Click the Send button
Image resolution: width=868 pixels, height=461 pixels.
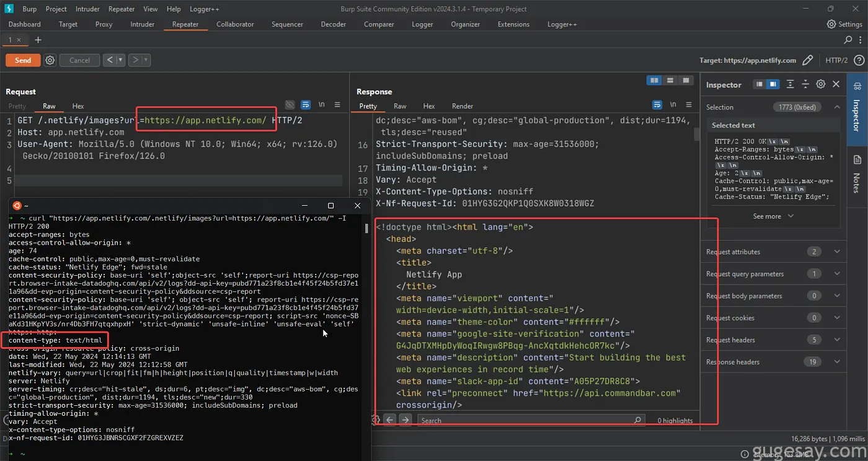click(x=23, y=60)
